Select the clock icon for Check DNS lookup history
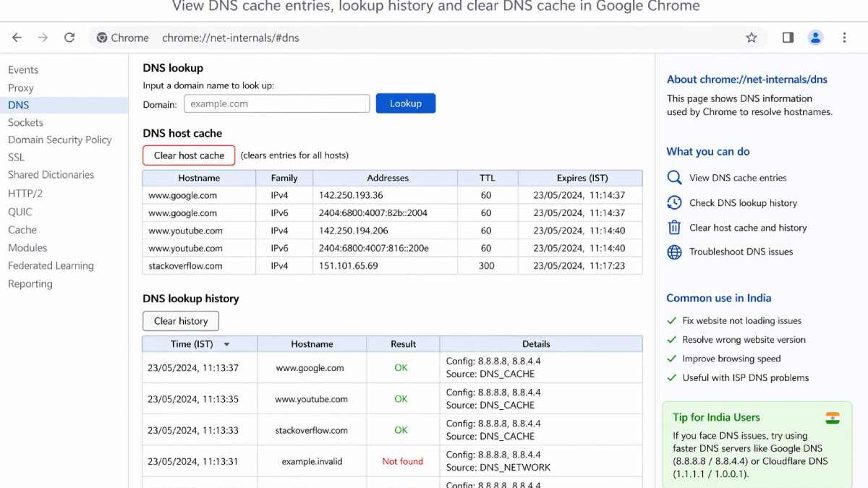This screenshot has height=488, width=868. tap(673, 202)
